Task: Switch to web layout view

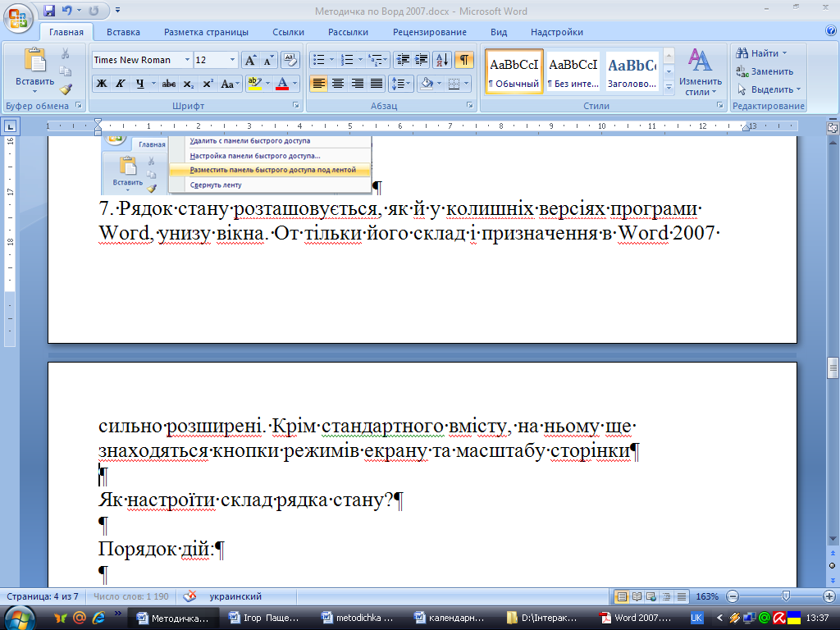Action: click(x=651, y=596)
